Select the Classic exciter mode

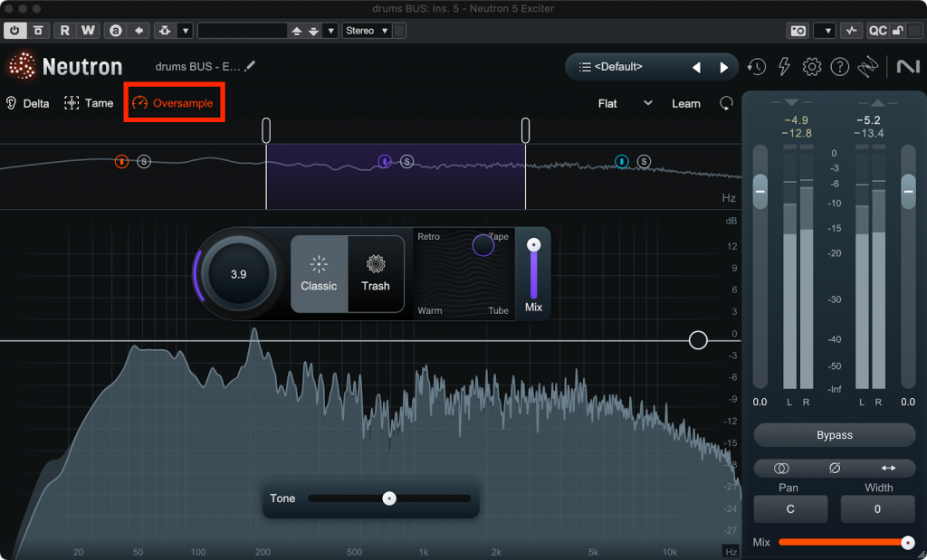click(319, 274)
